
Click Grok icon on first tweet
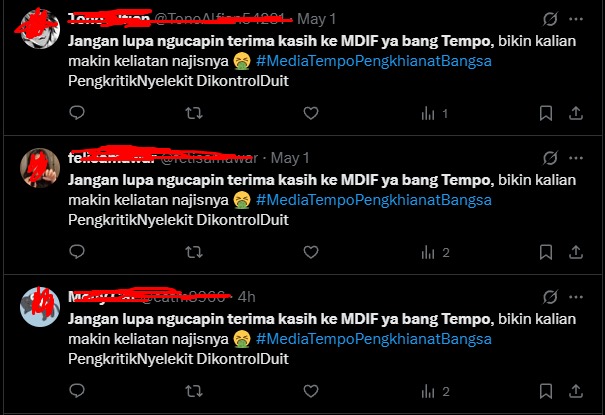click(x=550, y=19)
